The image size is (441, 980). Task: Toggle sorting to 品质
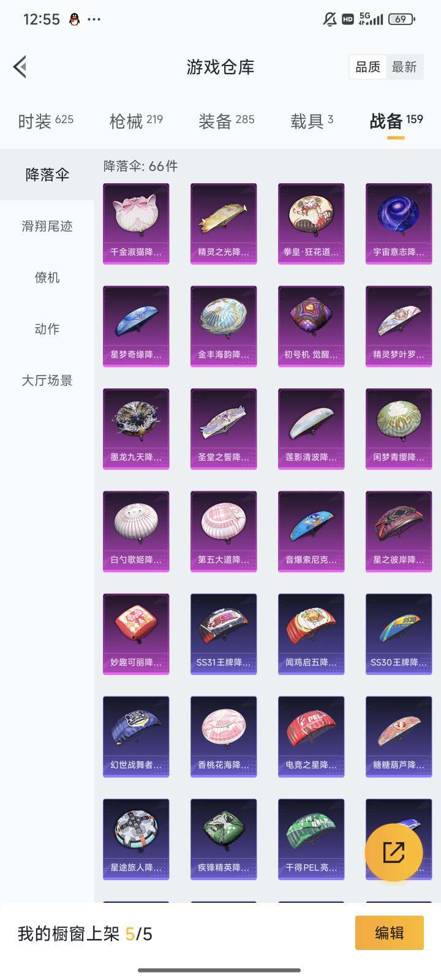coord(368,67)
